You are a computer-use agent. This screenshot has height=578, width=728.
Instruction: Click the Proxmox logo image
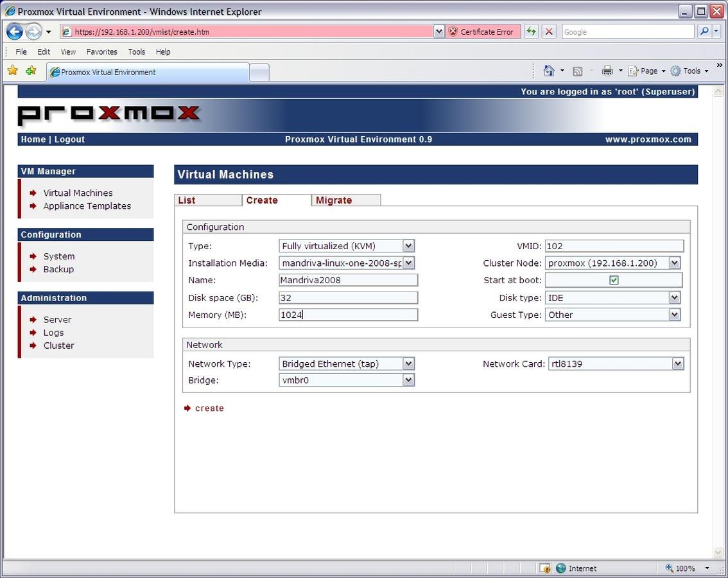point(109,114)
